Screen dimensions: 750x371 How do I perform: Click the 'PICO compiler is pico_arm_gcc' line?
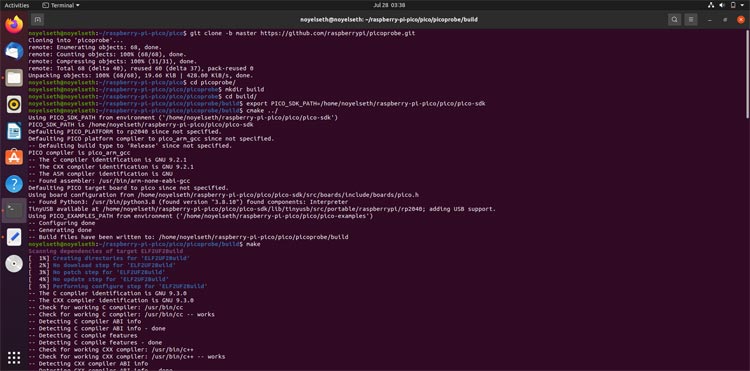(79, 153)
